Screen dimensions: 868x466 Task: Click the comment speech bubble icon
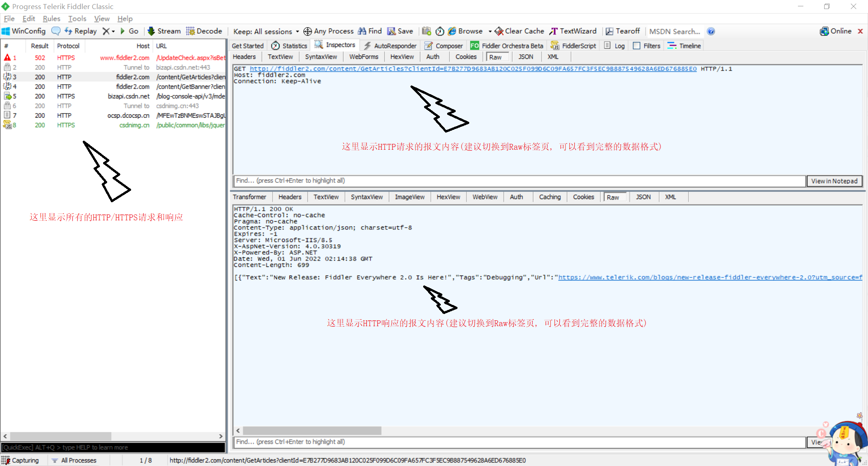[56, 31]
